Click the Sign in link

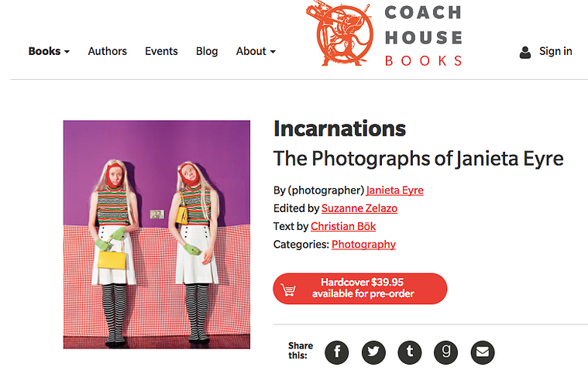pyautogui.click(x=555, y=51)
